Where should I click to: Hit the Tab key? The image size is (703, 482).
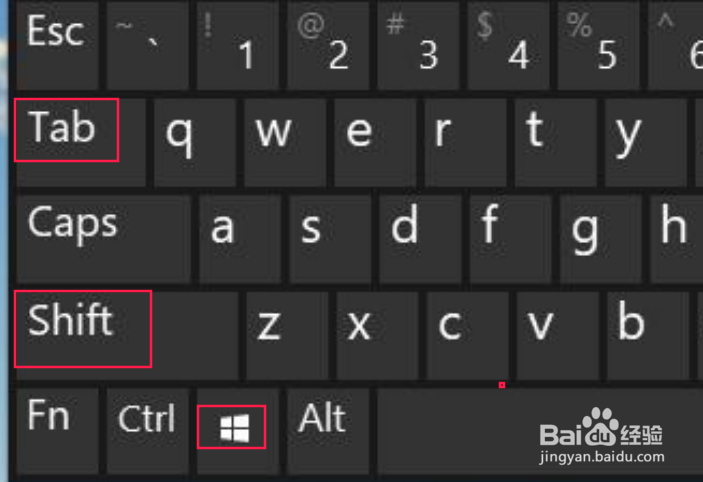[x=81, y=142]
